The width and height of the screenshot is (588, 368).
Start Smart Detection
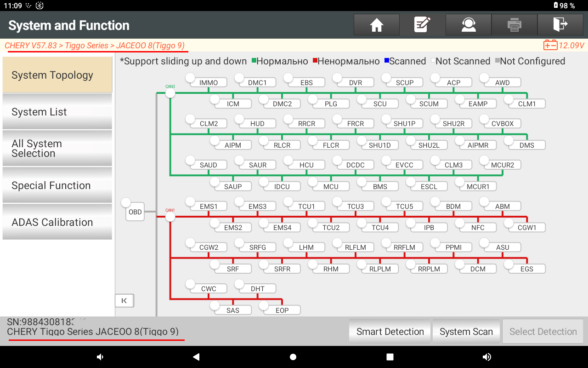[x=390, y=332]
